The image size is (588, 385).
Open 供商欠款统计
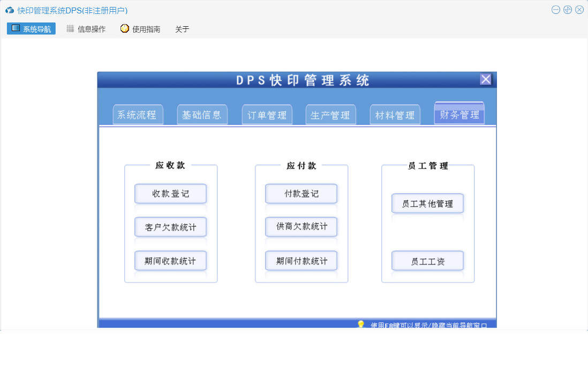[x=301, y=227]
